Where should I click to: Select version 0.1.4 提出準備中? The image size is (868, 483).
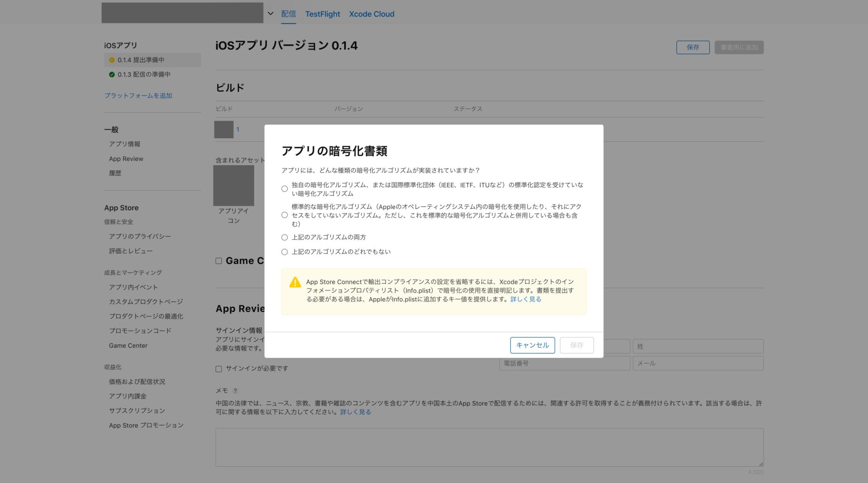[x=152, y=60]
